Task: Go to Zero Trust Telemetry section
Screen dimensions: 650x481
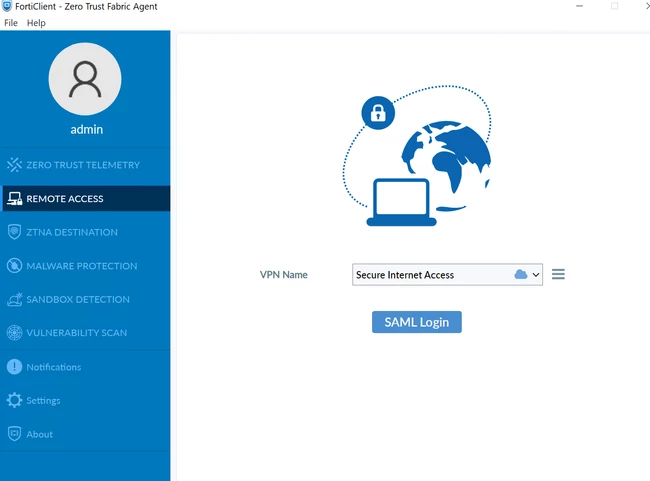Action: point(85,165)
